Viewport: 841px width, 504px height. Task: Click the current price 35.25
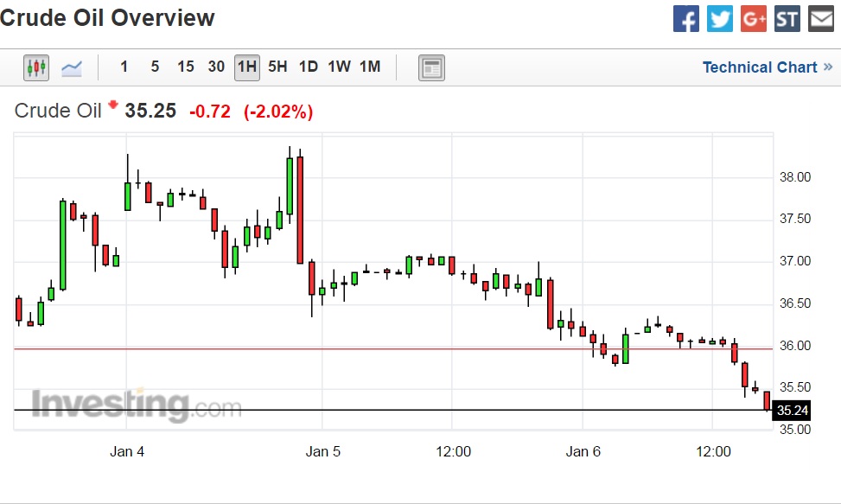click(x=150, y=111)
